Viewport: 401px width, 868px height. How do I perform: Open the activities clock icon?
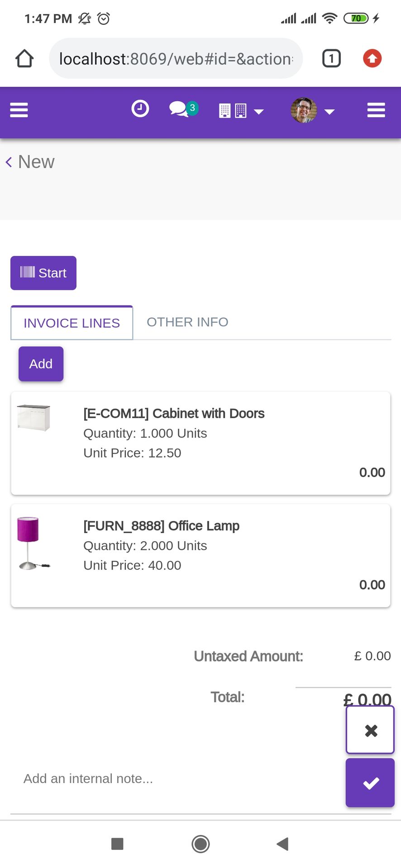(140, 109)
